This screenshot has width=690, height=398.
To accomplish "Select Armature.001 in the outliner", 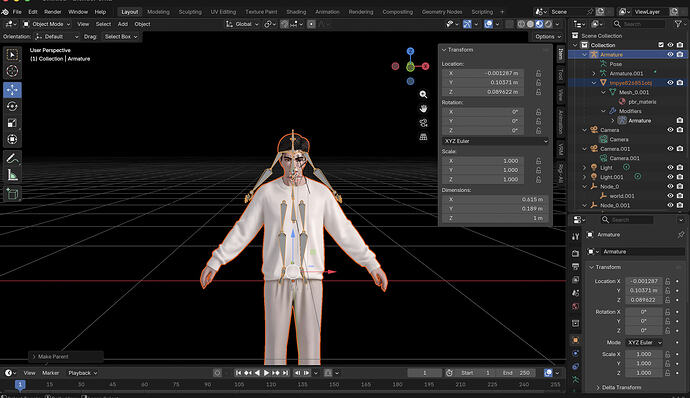I will tap(626, 74).
